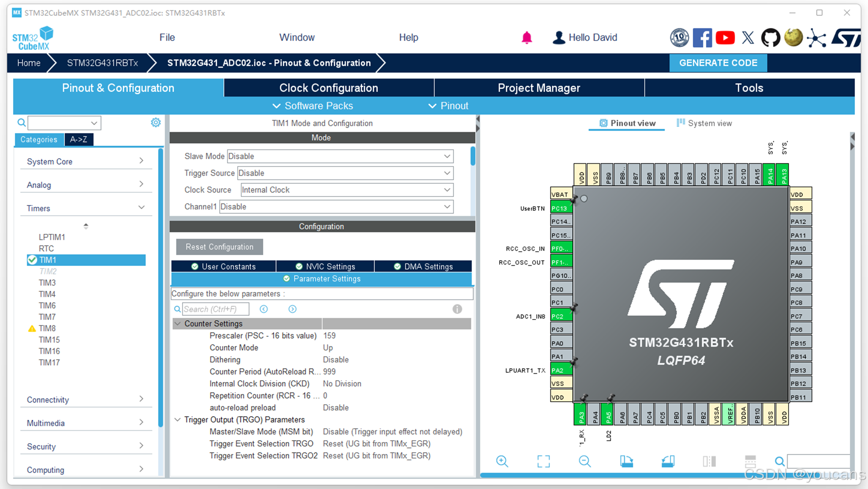Open the Pinout dropdown menu
868x489 pixels.
tap(448, 106)
